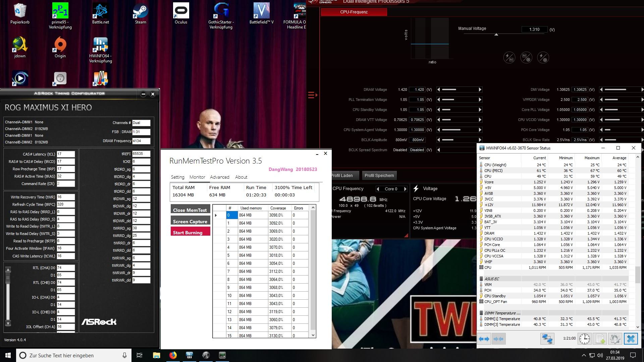Click the Profil Speichern button
644x362 pixels.
pos(379,176)
